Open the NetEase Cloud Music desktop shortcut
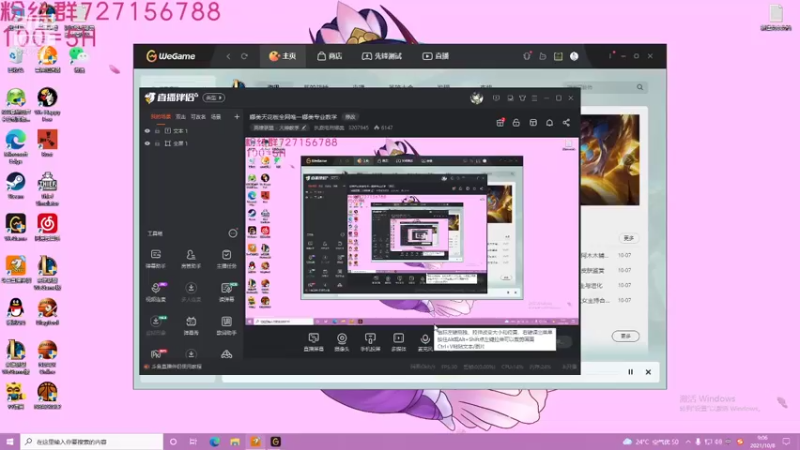The height and width of the screenshot is (450, 800). [x=47, y=228]
